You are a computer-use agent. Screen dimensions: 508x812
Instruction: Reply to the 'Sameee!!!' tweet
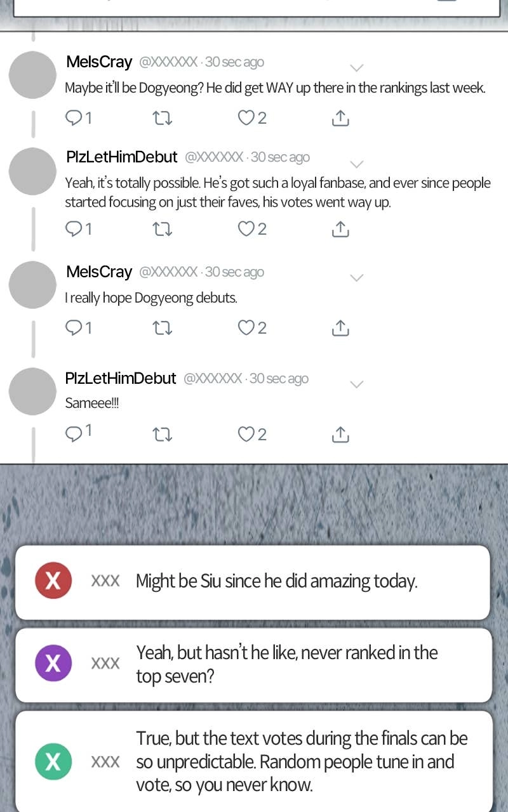click(79, 433)
